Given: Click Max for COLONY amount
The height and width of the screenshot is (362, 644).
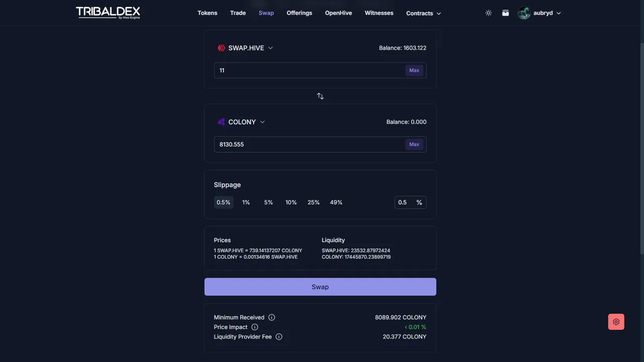Looking at the screenshot, I should [414, 144].
